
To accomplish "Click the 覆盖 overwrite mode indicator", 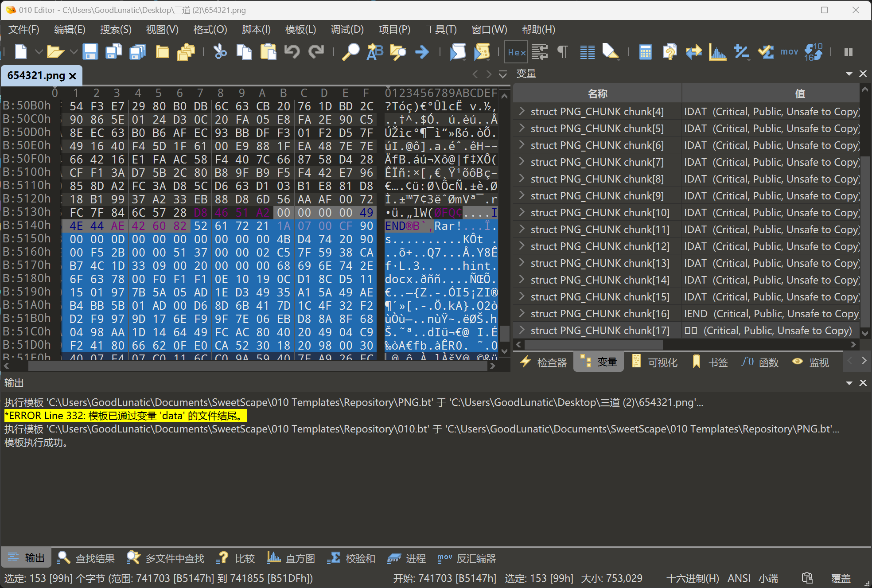I will [x=841, y=578].
